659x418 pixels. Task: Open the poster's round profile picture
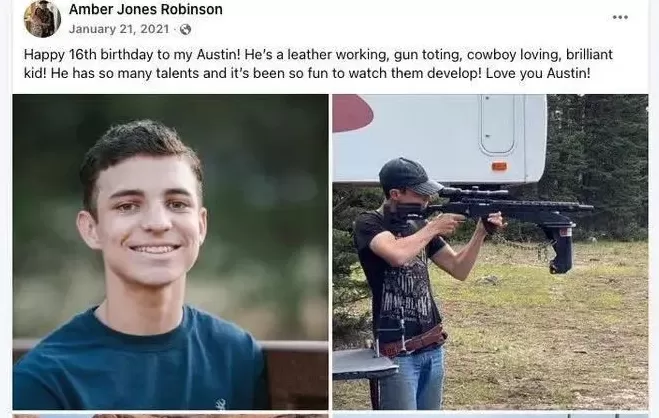(x=42, y=18)
